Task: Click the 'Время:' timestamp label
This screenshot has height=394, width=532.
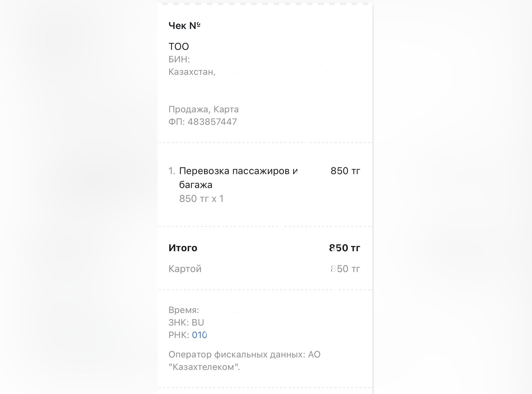Action: pos(184,310)
